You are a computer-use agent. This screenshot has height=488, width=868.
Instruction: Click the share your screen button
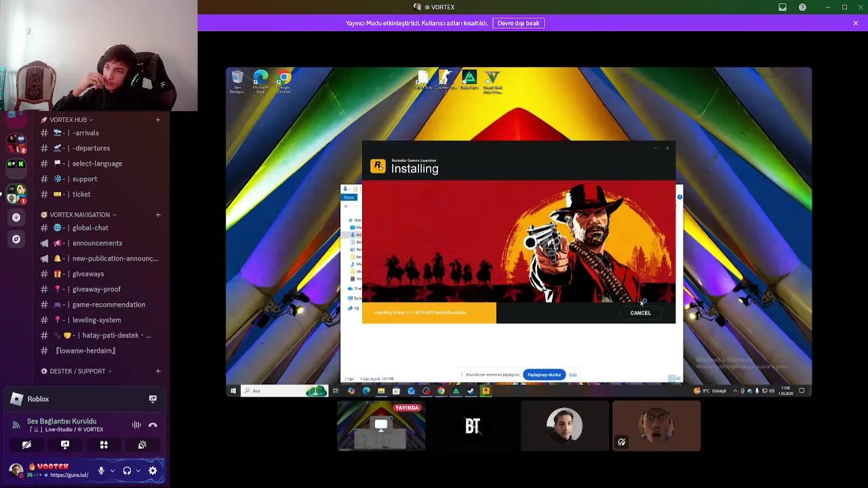[65, 445]
